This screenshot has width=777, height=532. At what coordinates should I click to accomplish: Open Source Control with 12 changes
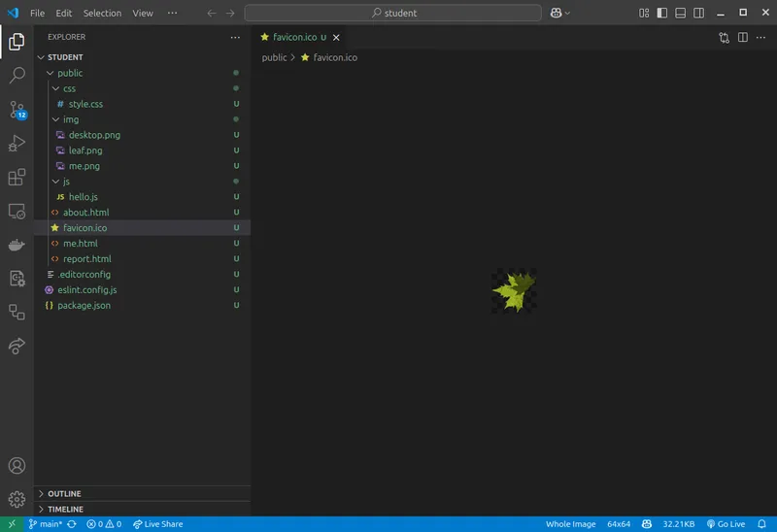(17, 110)
